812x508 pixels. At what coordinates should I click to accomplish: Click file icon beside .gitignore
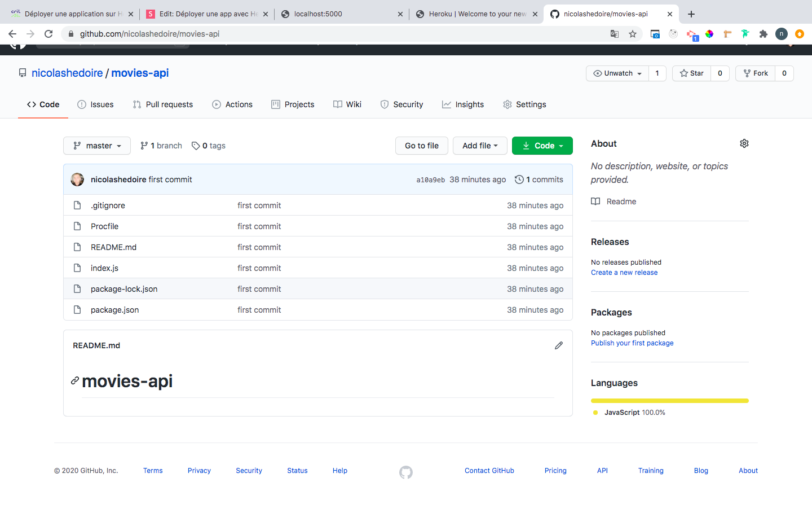(77, 205)
